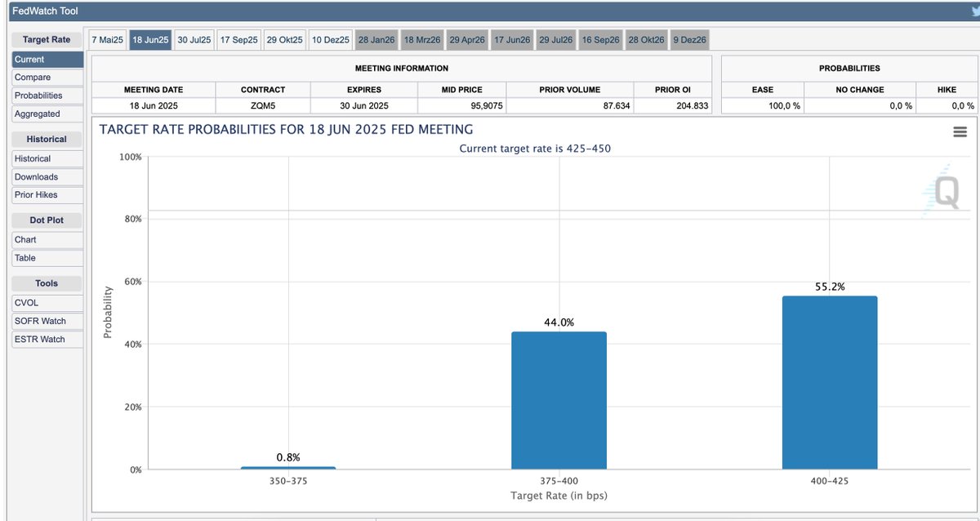980x521 pixels.
Task: Select the 18 Mrz26 meeting tab
Action: tap(422, 40)
